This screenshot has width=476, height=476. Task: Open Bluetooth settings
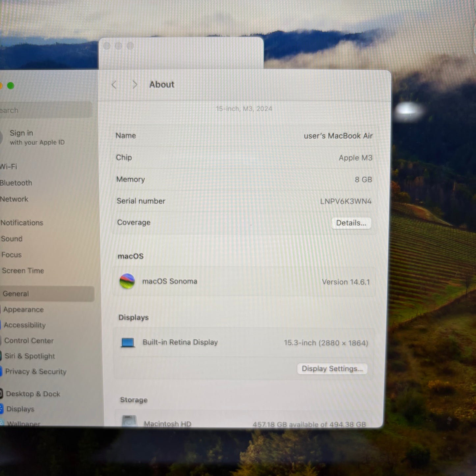16,183
